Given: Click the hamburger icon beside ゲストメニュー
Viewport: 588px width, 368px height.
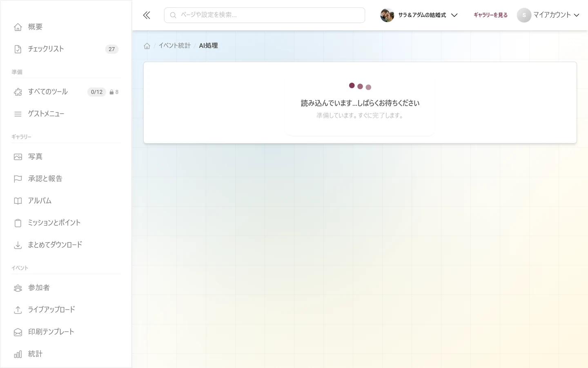Looking at the screenshot, I should pos(18,114).
